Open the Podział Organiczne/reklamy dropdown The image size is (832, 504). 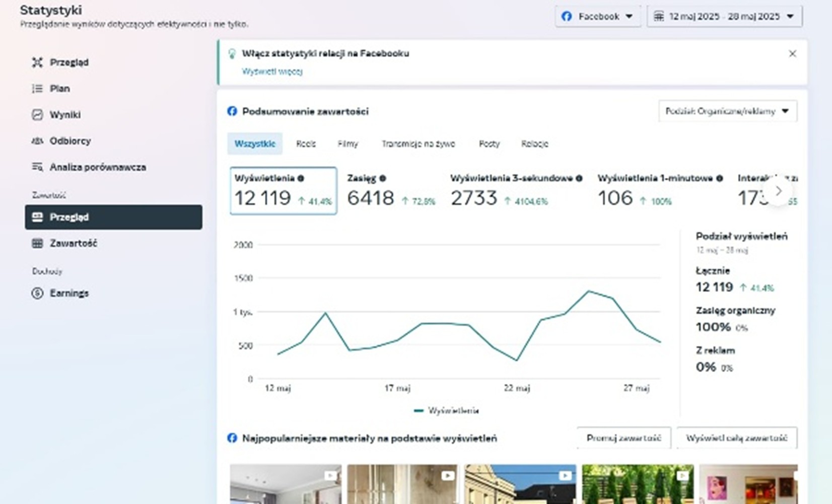click(728, 111)
